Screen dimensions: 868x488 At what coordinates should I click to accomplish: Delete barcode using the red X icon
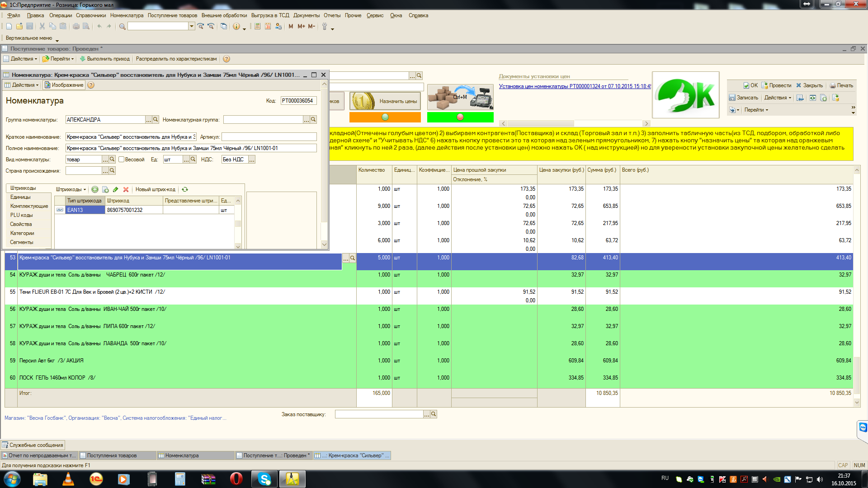pos(126,189)
